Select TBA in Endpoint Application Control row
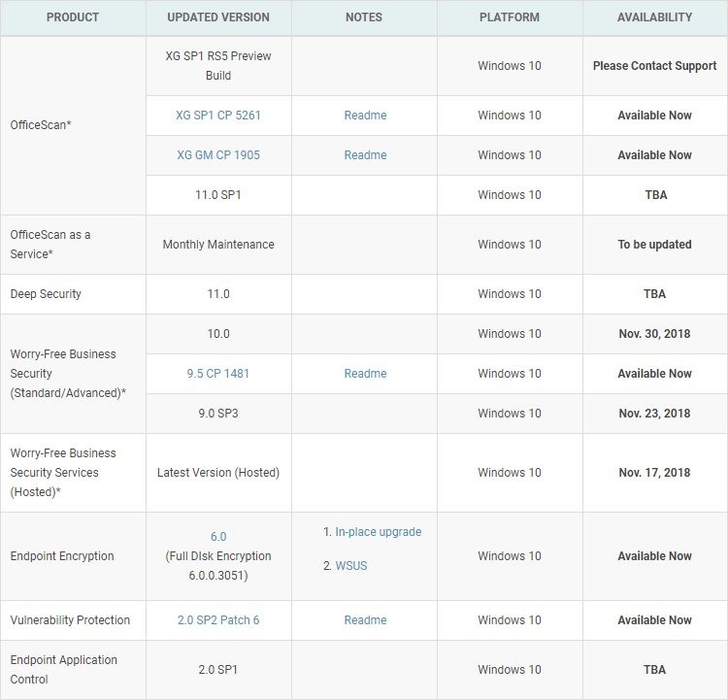The height and width of the screenshot is (700, 728). click(x=654, y=670)
